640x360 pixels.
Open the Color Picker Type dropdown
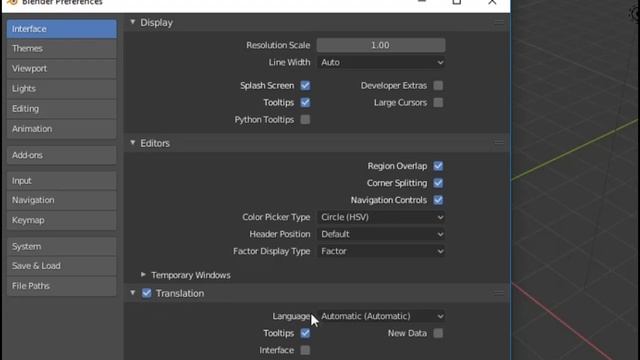pyautogui.click(x=381, y=217)
